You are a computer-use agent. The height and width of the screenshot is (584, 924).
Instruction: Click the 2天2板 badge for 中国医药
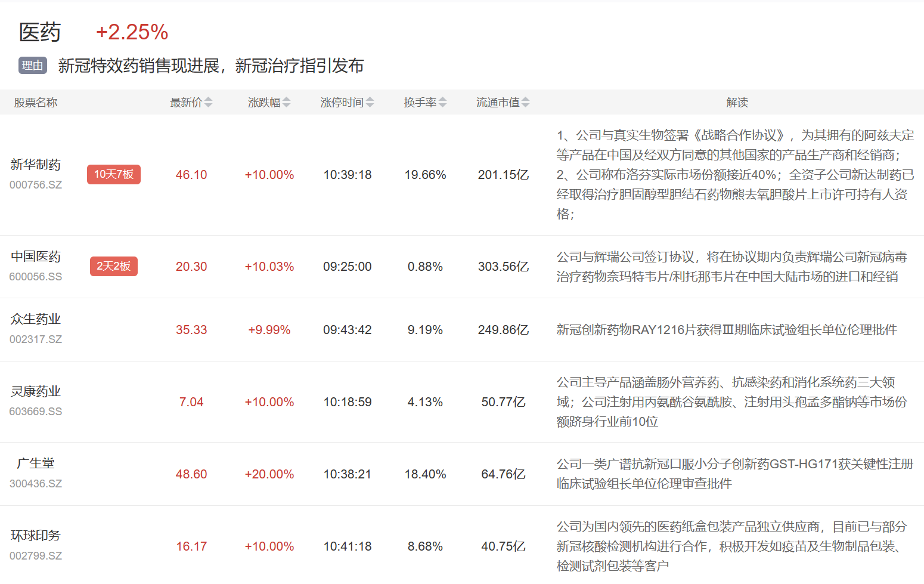point(113,266)
